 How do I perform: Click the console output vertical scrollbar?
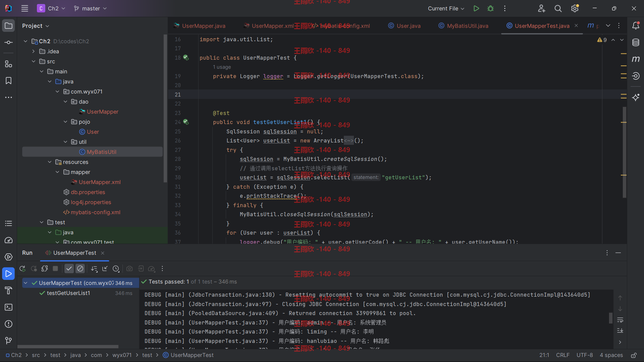tap(611, 318)
